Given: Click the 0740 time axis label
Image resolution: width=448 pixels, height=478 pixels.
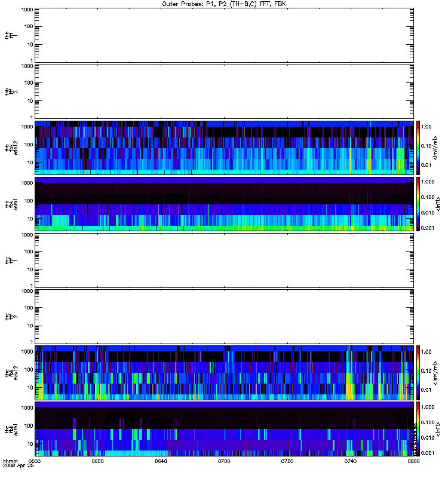Looking at the screenshot, I should coord(351,461).
